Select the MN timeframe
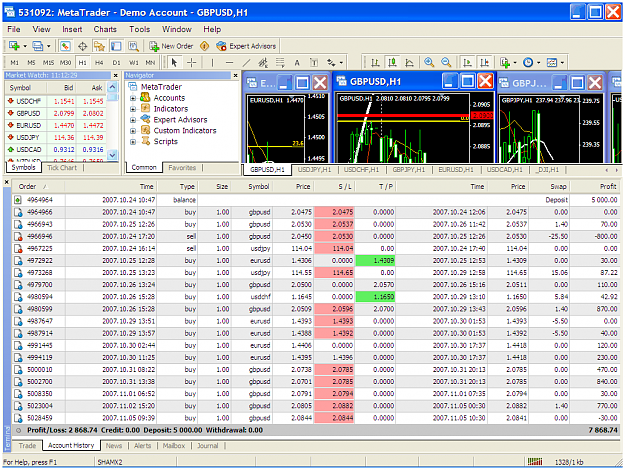Image resolution: width=625 pixels, height=470 pixels. tap(150, 63)
